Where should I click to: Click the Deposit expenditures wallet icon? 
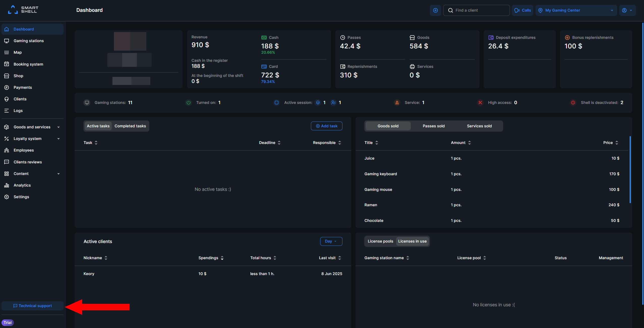(491, 38)
